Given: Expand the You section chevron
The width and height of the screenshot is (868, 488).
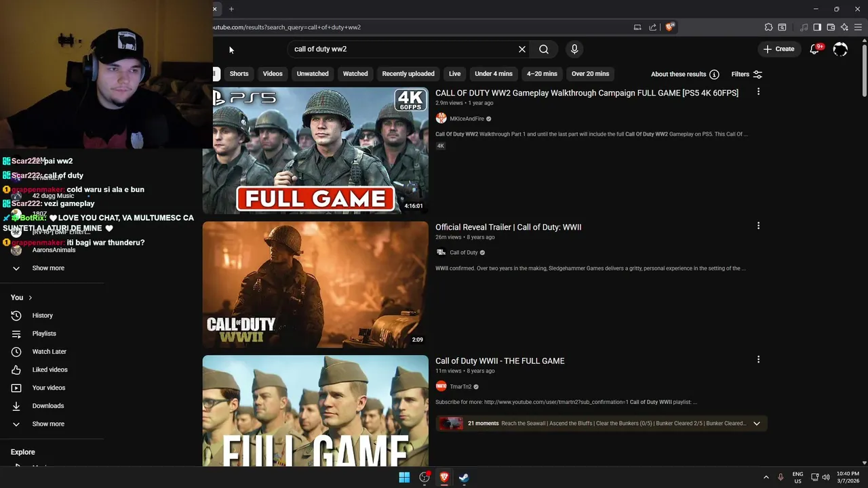Looking at the screenshot, I should coord(30,298).
